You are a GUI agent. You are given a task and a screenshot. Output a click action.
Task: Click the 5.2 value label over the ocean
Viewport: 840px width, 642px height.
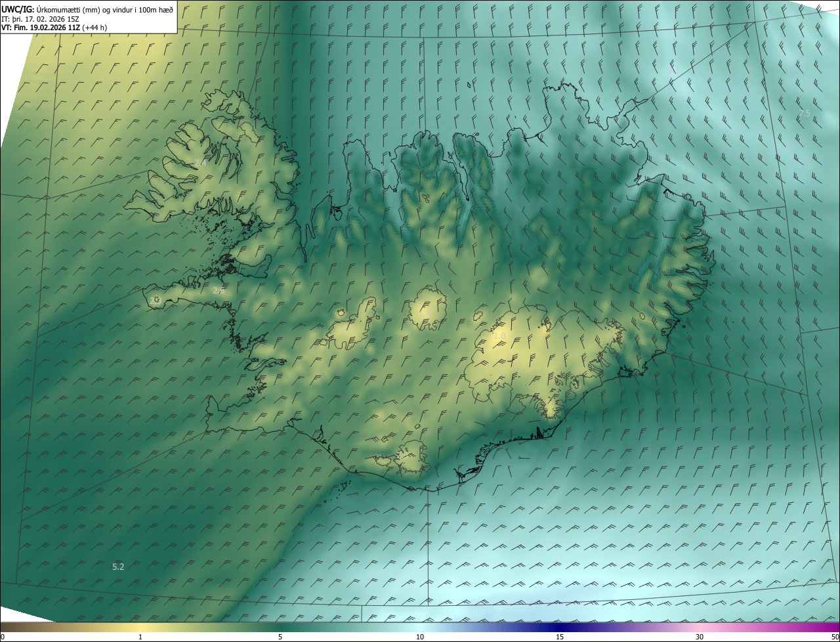pyautogui.click(x=118, y=566)
